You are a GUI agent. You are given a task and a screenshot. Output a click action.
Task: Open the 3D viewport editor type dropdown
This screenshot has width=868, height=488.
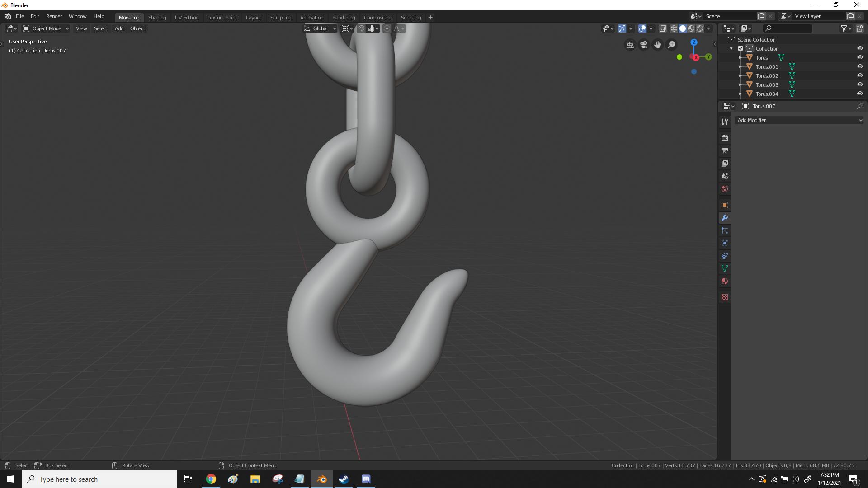point(11,28)
